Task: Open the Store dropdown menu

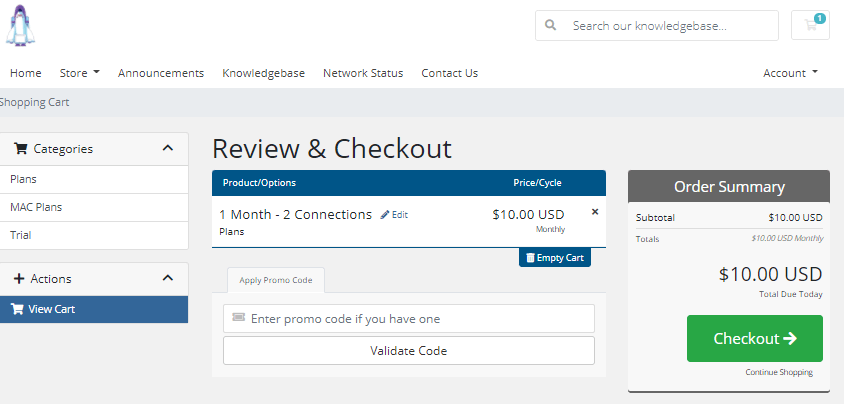Action: coord(80,73)
